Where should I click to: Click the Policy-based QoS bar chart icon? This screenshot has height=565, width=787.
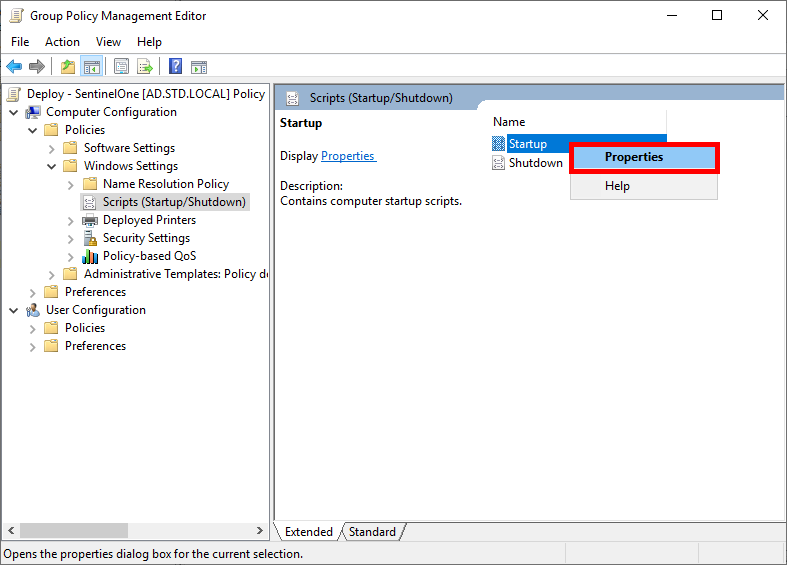click(x=90, y=256)
